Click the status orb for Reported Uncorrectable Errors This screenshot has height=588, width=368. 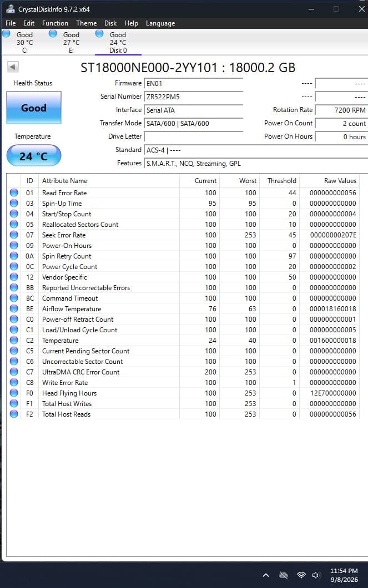(x=14, y=287)
